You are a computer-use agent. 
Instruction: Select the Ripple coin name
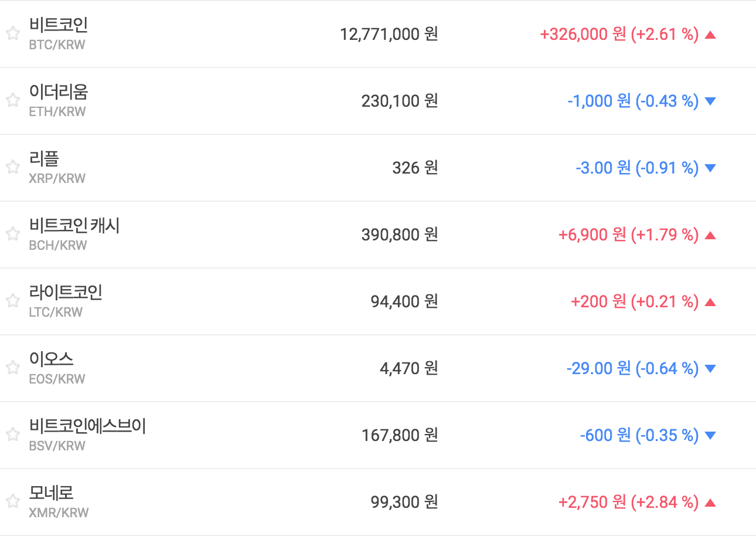44,159
